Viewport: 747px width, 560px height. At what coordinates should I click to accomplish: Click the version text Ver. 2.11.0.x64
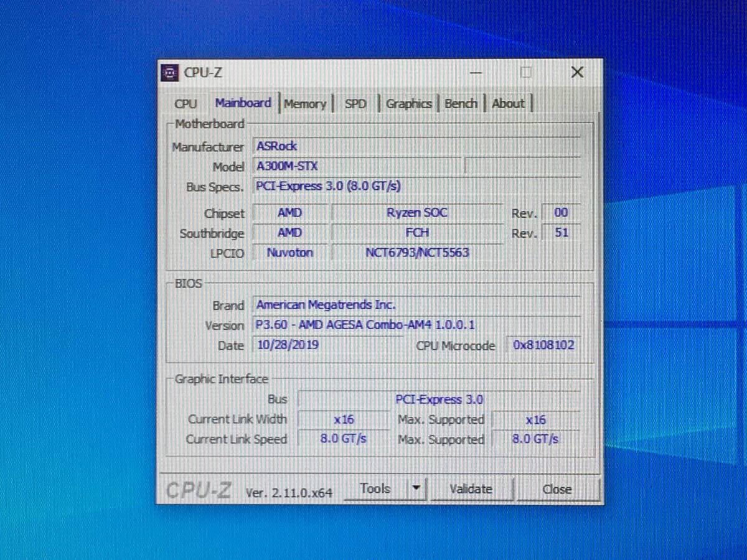(289, 493)
